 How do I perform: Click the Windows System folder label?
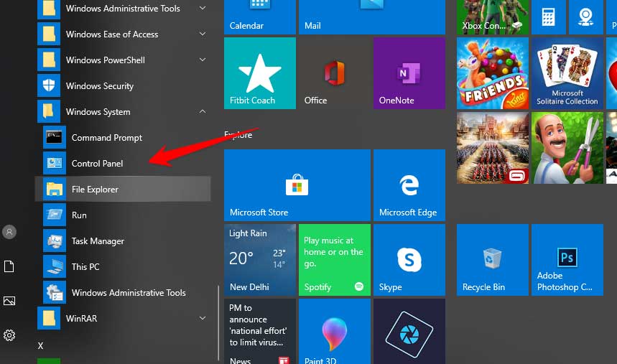click(x=98, y=112)
